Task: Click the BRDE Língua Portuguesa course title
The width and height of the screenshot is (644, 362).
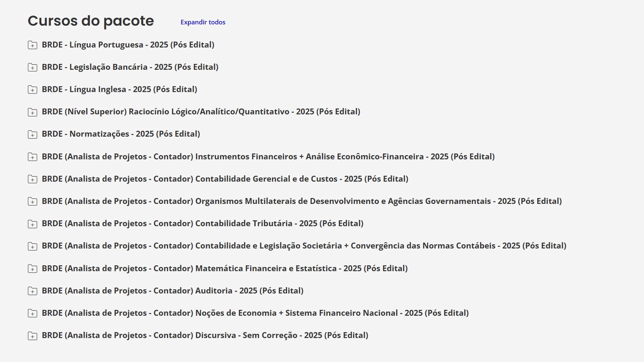Action: point(128,45)
